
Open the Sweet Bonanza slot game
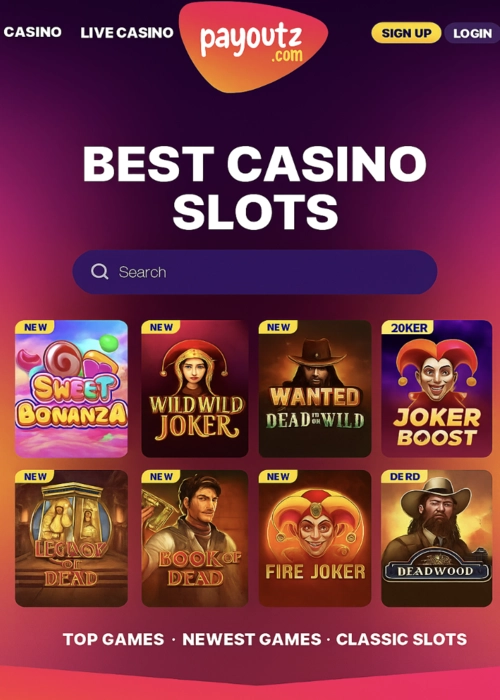point(71,388)
